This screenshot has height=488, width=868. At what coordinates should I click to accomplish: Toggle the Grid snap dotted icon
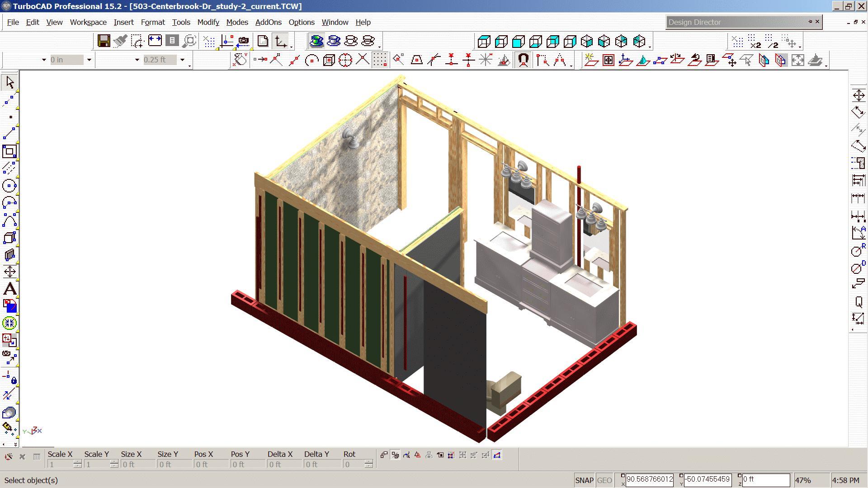coord(380,60)
